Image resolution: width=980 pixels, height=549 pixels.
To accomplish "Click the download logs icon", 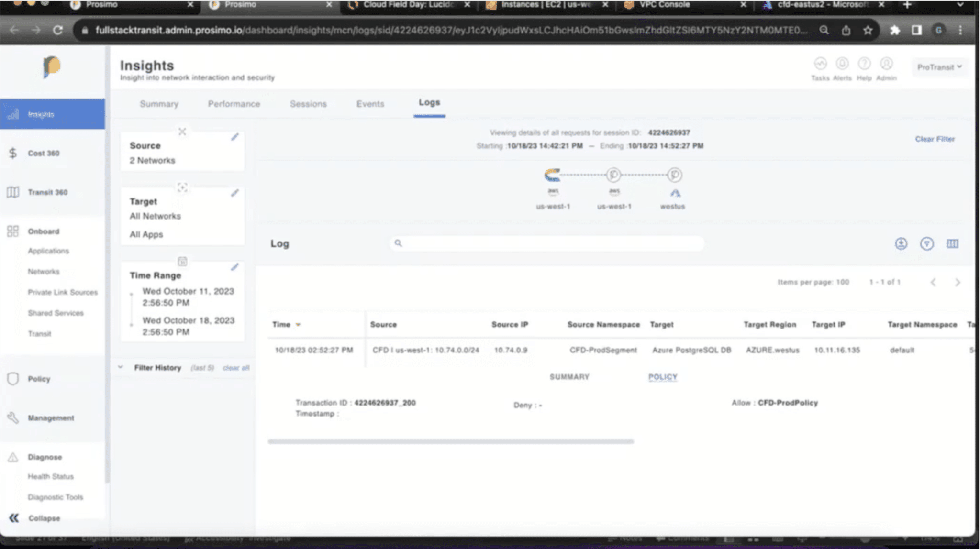I will [x=901, y=244].
